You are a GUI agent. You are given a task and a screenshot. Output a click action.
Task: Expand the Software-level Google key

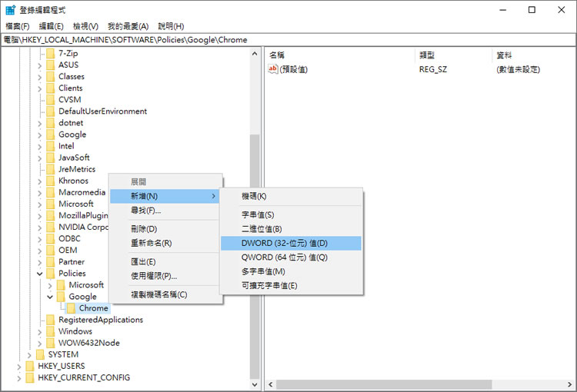click(40, 135)
